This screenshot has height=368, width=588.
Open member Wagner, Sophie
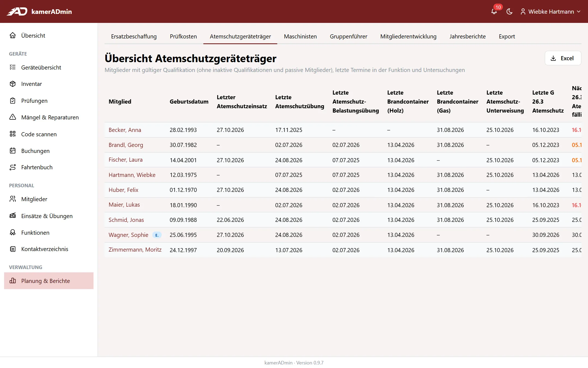[128, 235]
